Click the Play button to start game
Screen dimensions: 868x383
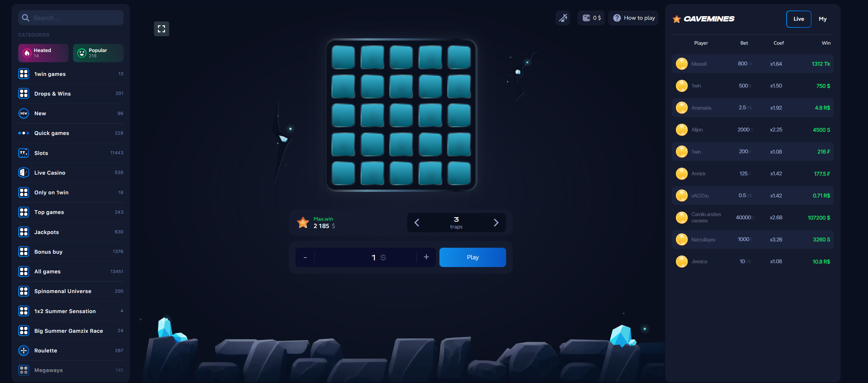[473, 257]
